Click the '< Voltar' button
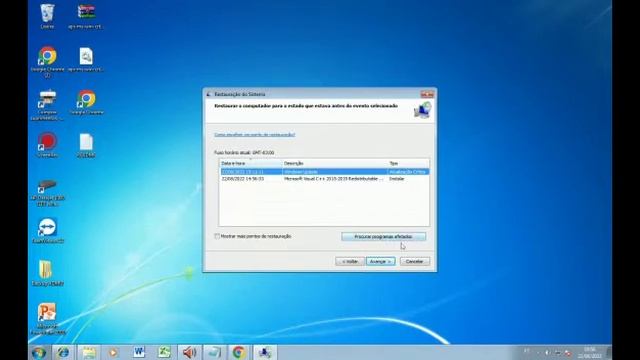This screenshot has width=640, height=360. tap(350, 261)
